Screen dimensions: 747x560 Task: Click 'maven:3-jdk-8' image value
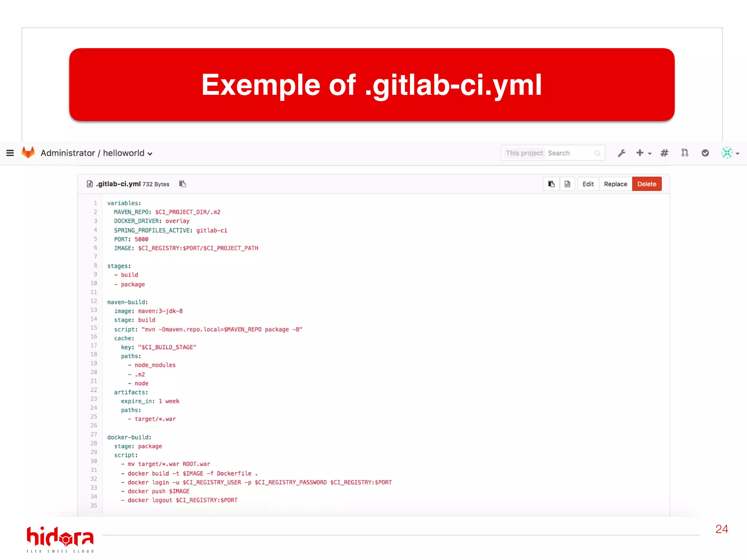click(x=160, y=311)
